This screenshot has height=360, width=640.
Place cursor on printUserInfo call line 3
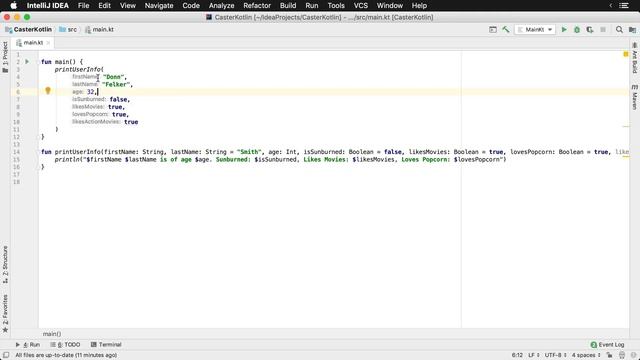click(79, 69)
